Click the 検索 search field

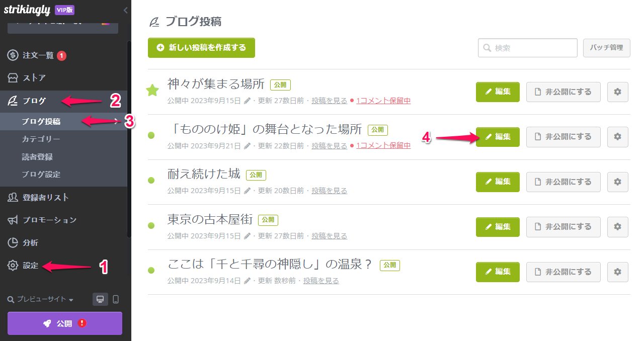(528, 48)
